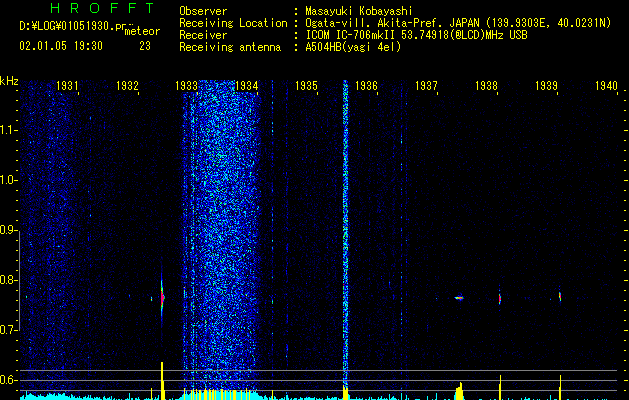Viewport: 629px width, 400px height.
Task: Click the 1938 time marker
Action: tap(486, 85)
